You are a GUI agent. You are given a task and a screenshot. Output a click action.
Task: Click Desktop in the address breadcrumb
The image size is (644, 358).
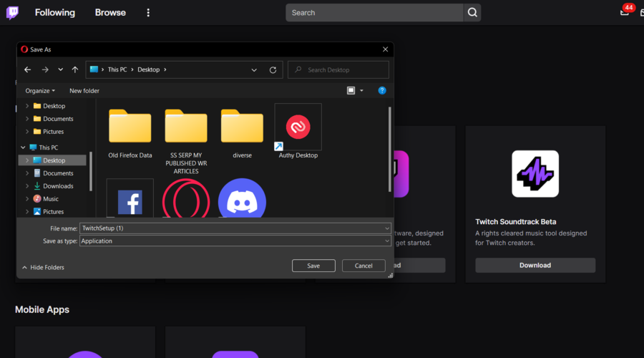(x=148, y=69)
